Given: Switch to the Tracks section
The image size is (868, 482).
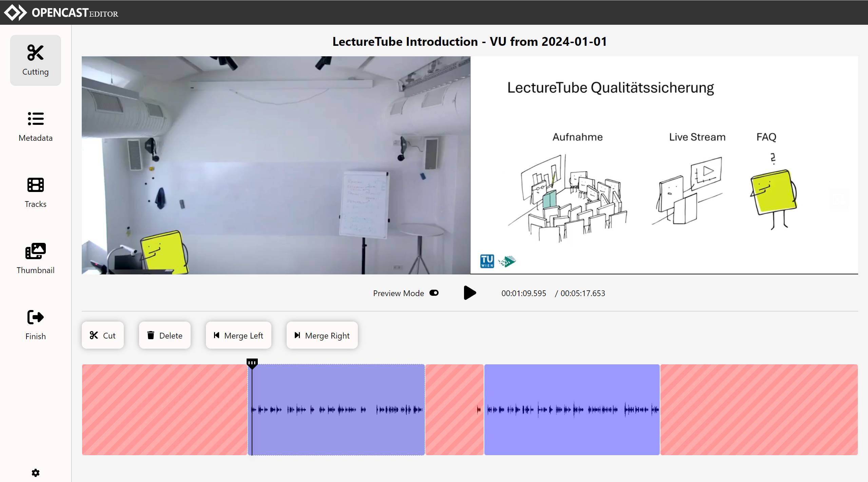Looking at the screenshot, I should click(36, 193).
